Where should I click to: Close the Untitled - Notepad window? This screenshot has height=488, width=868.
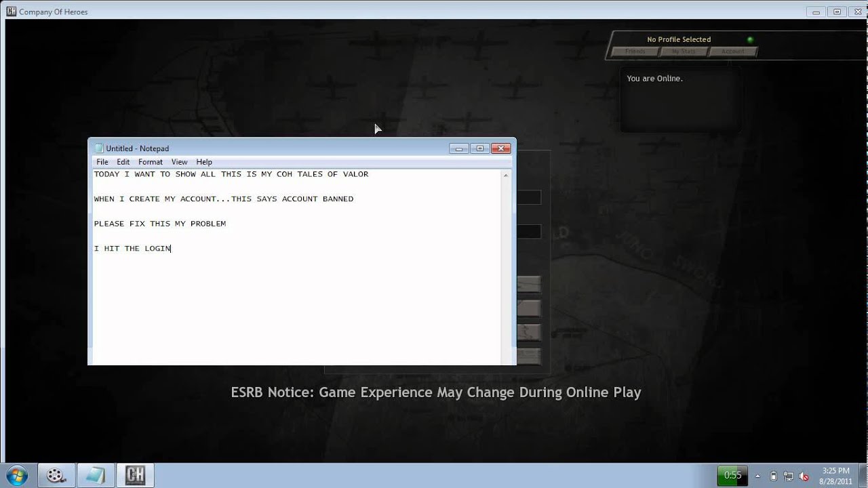[500, 148]
